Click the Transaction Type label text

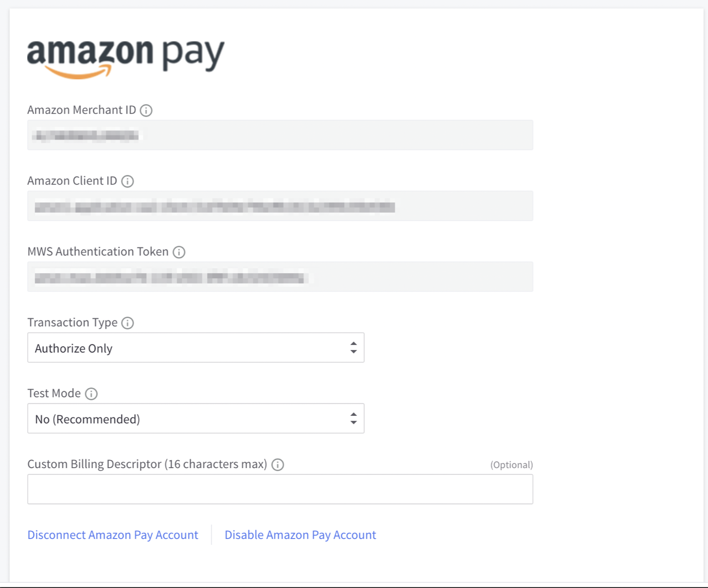(72, 323)
